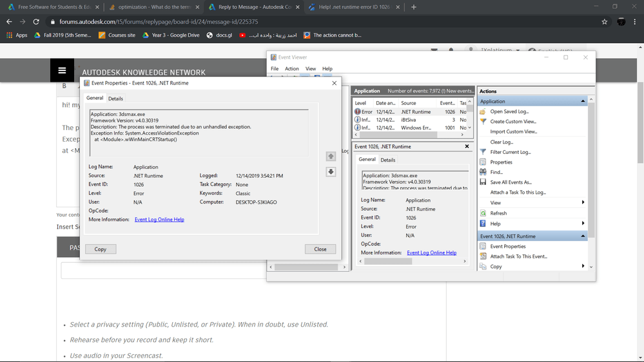The height and width of the screenshot is (362, 644).
Task: Click the Refresh icon in Actions pane
Action: coord(483,213)
